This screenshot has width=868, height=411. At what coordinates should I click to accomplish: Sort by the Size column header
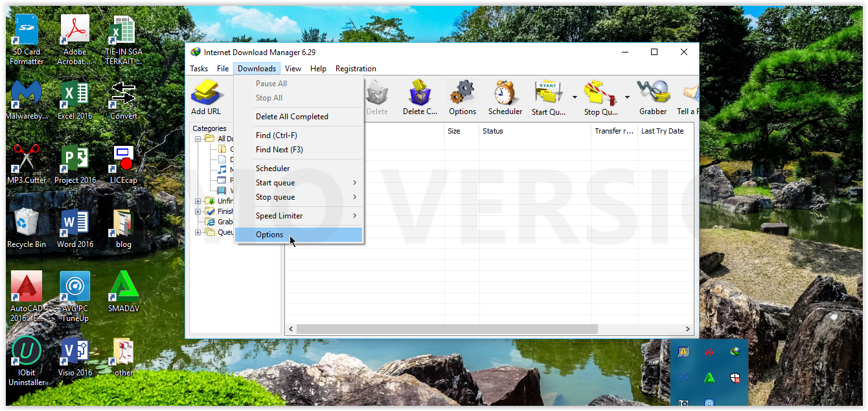tap(462, 131)
